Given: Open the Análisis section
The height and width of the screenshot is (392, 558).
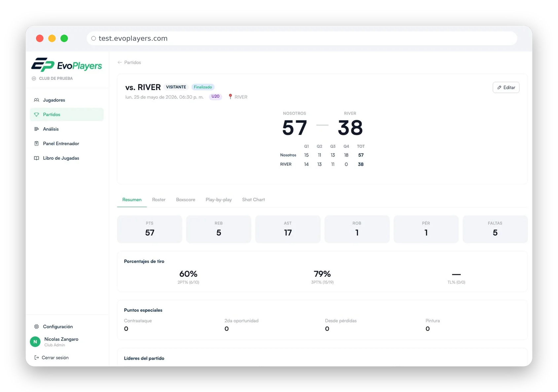Looking at the screenshot, I should pyautogui.click(x=67, y=129).
